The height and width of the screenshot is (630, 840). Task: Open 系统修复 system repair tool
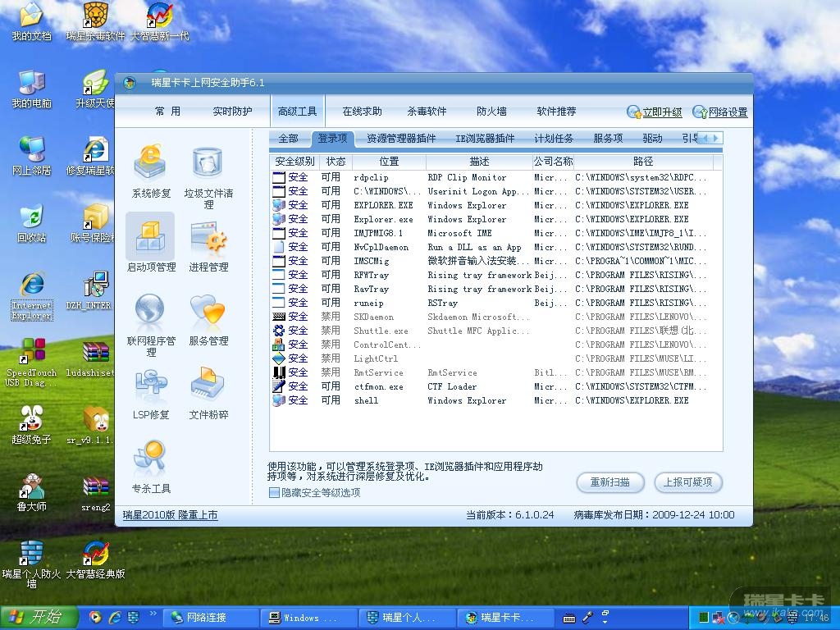click(151, 171)
